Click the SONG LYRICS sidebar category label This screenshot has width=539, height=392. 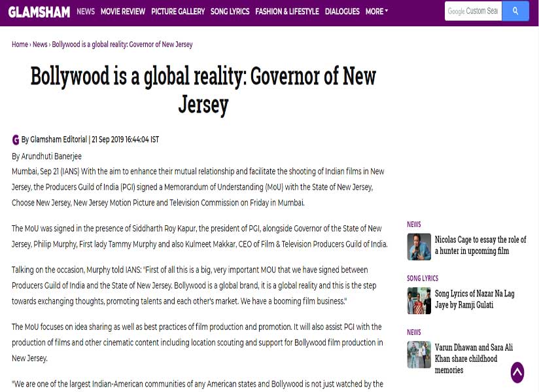(423, 278)
